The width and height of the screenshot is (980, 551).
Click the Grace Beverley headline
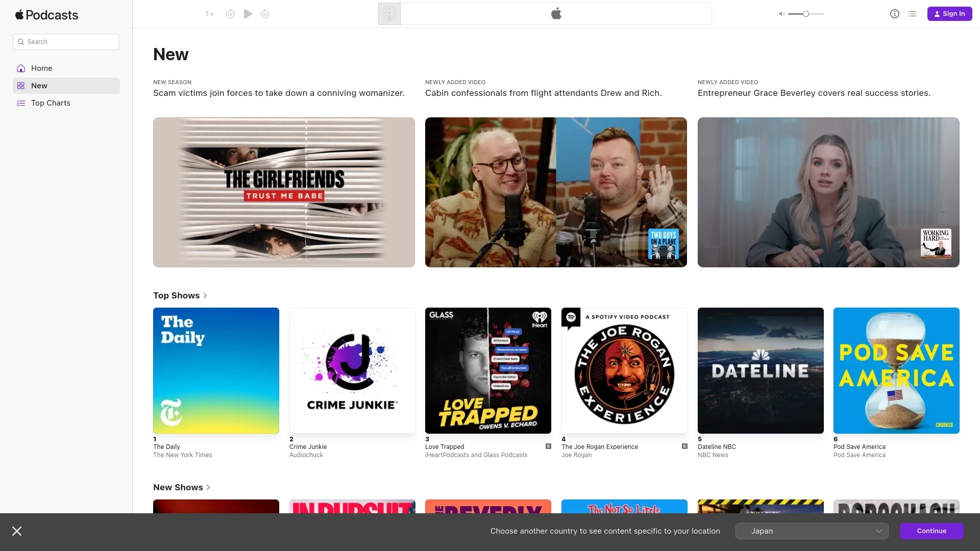(814, 93)
